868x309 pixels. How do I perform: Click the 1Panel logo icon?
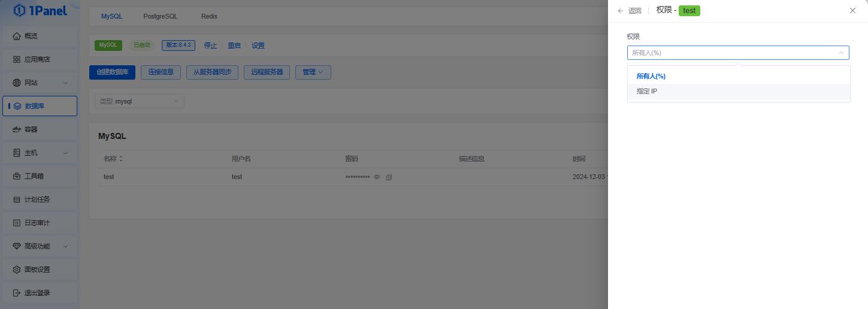click(x=19, y=10)
